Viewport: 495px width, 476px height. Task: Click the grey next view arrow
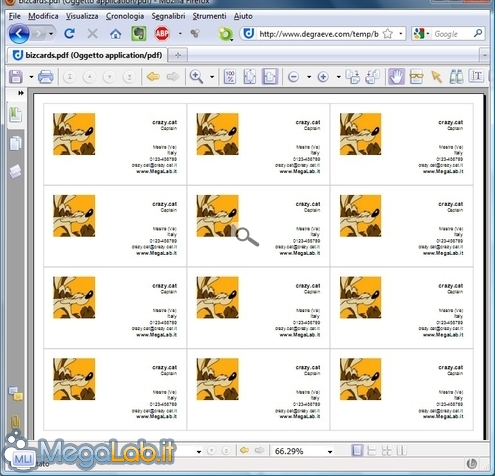173,77
